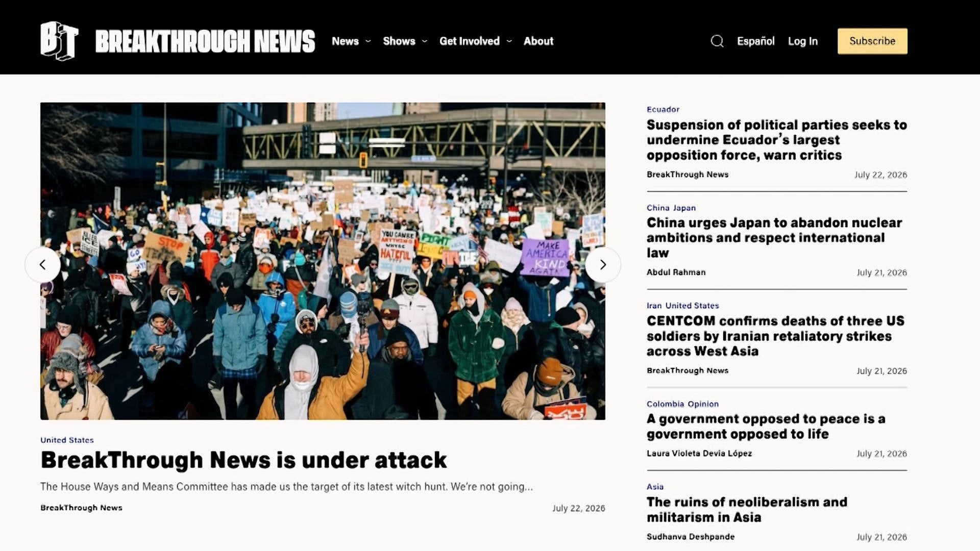Advance carousel with next arrow

point(603,265)
